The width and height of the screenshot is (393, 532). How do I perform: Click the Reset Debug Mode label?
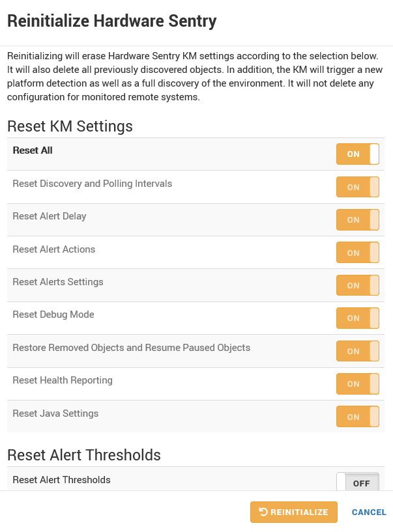[53, 315]
